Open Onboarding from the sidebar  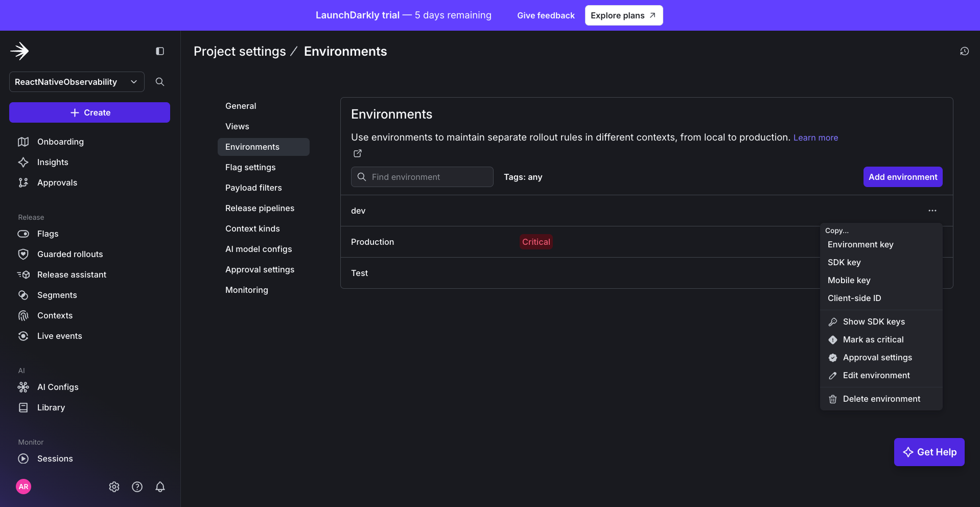click(60, 142)
